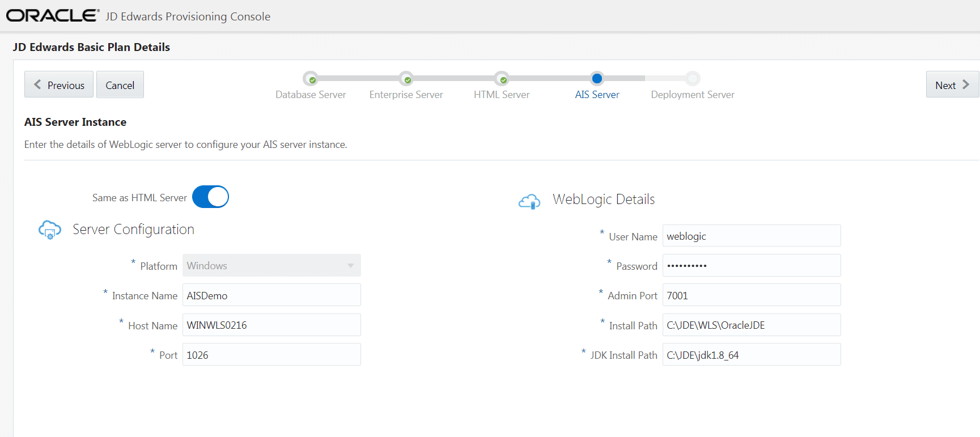The width and height of the screenshot is (980, 437).
Task: Click the Install Path input field
Action: point(752,325)
